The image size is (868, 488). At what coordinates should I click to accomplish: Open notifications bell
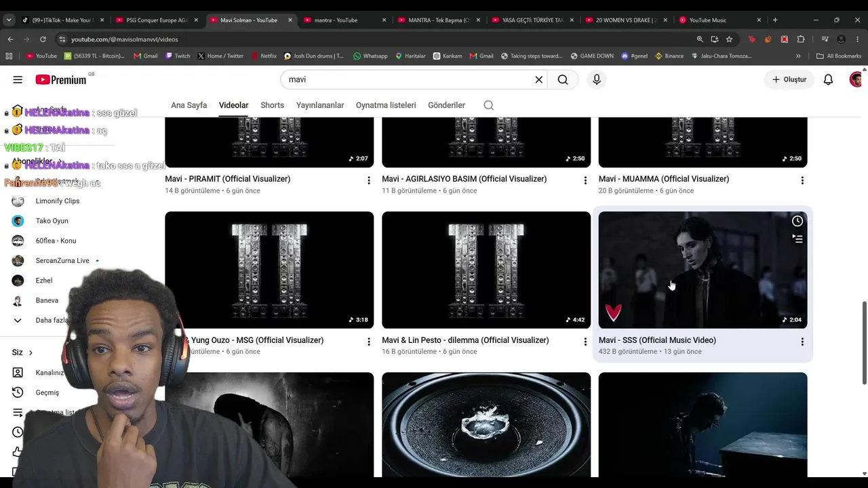pos(828,79)
